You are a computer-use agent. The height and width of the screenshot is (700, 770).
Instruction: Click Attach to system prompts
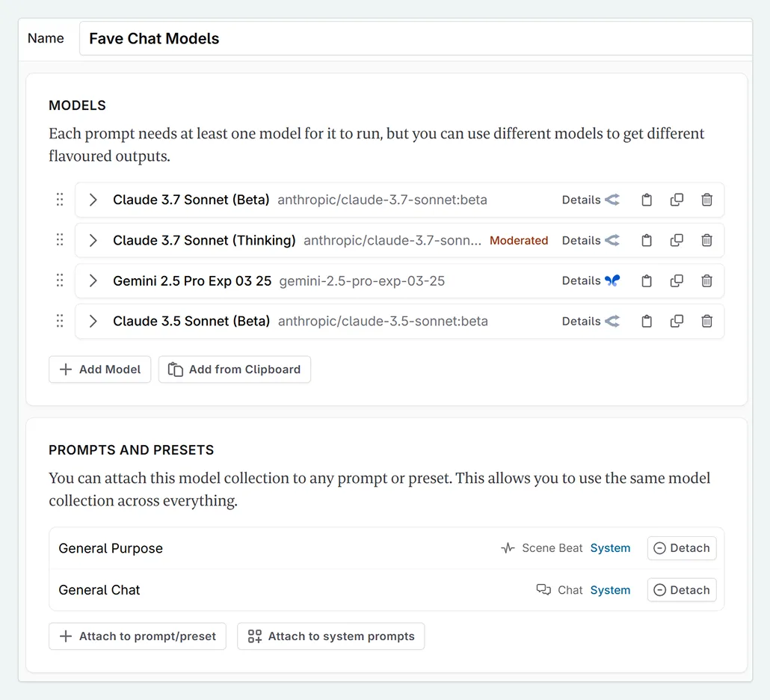pos(331,636)
